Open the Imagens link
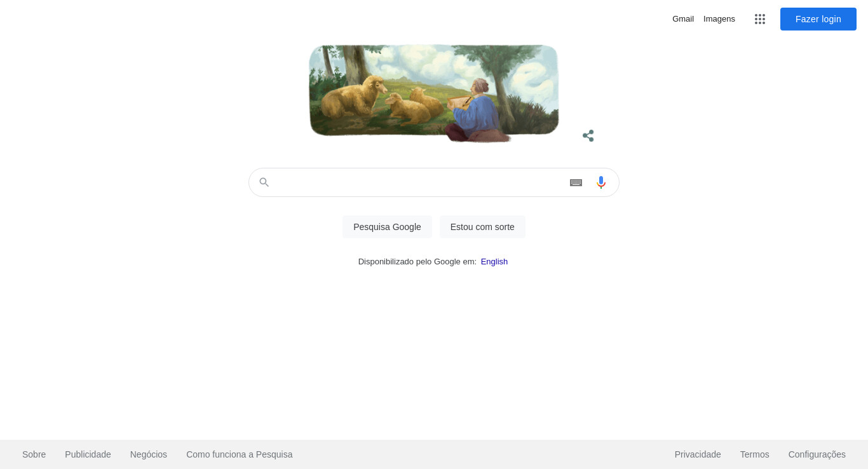 point(719,19)
